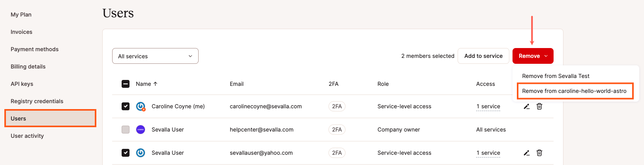
Task: Sort by Name column arrow
Action: click(155, 84)
